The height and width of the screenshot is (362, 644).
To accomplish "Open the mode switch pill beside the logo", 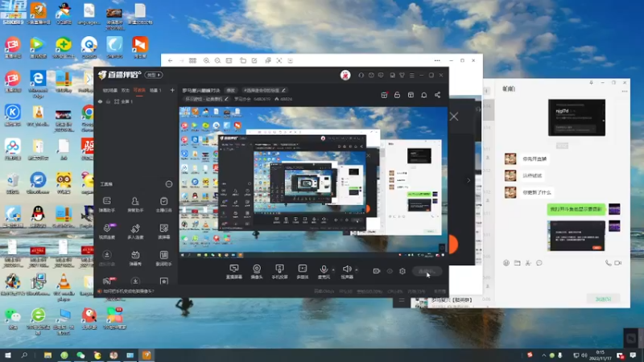I will (154, 75).
